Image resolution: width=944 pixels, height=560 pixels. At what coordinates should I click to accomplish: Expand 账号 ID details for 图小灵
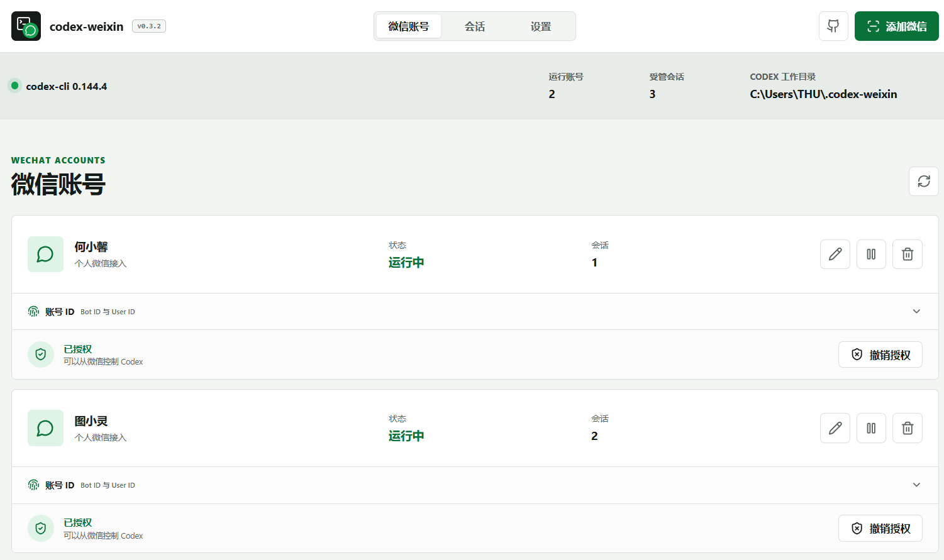916,485
